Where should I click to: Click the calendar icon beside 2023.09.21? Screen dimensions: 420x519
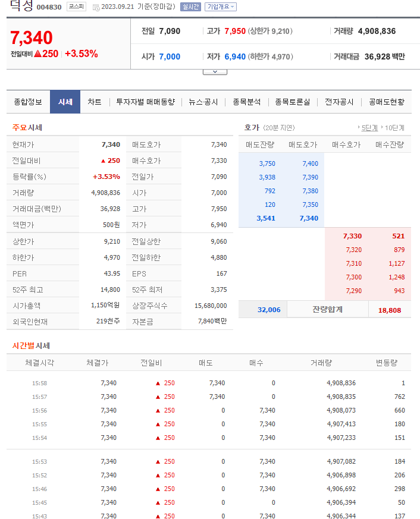[x=96, y=7]
